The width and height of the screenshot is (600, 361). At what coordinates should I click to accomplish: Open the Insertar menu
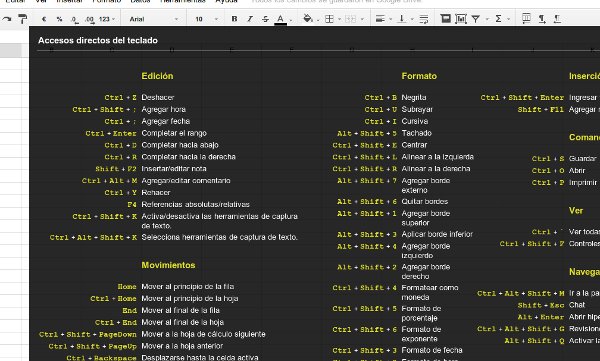(x=69, y=2)
